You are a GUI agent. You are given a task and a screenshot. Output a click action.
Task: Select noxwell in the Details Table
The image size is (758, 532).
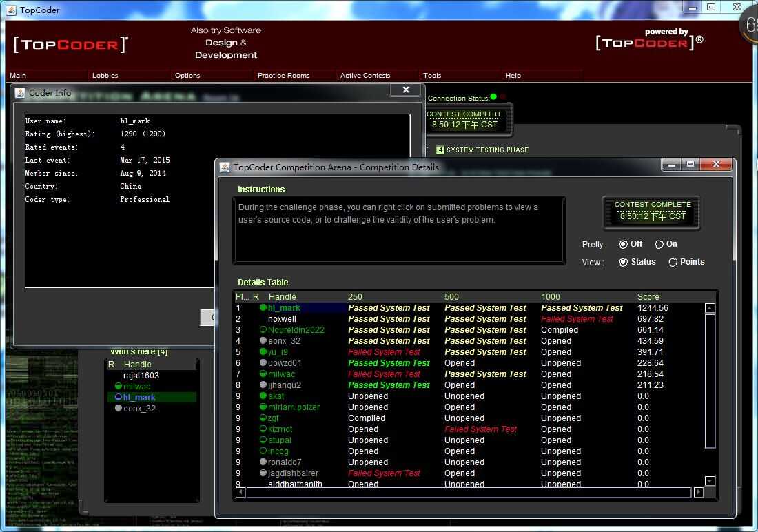point(282,318)
